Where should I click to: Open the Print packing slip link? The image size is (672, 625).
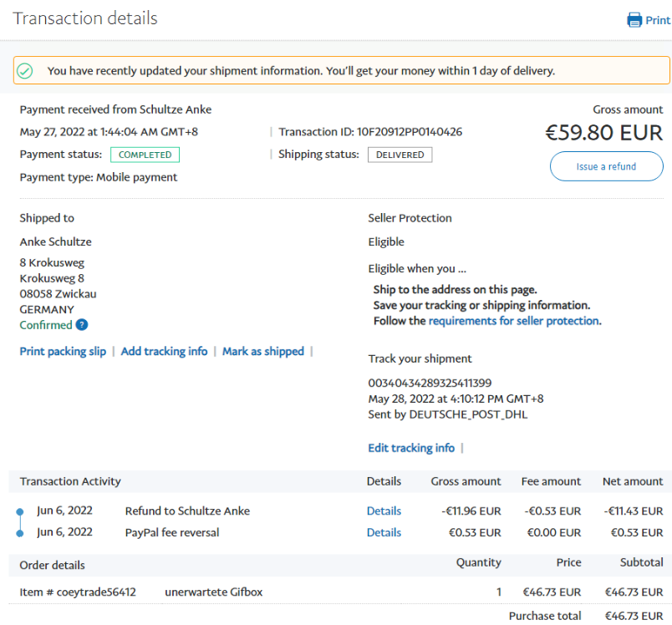[63, 352]
